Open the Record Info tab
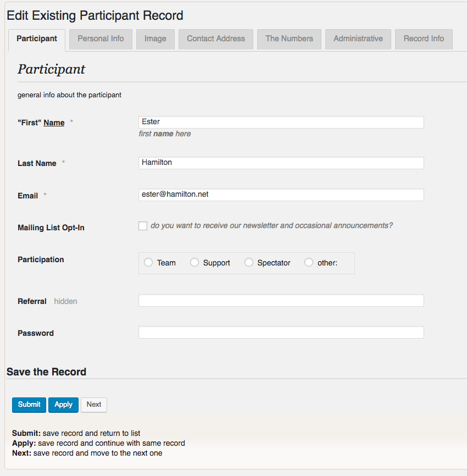The image size is (467, 476). click(423, 38)
